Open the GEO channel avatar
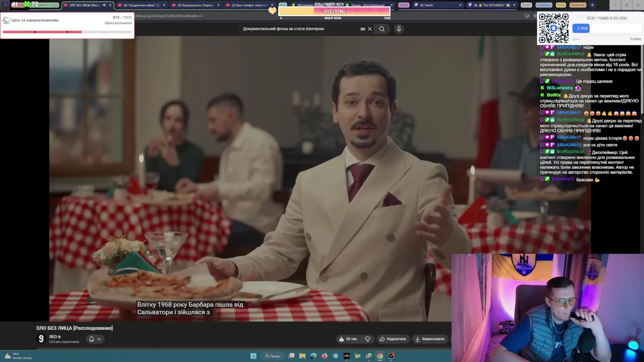644x362 pixels. point(41,339)
